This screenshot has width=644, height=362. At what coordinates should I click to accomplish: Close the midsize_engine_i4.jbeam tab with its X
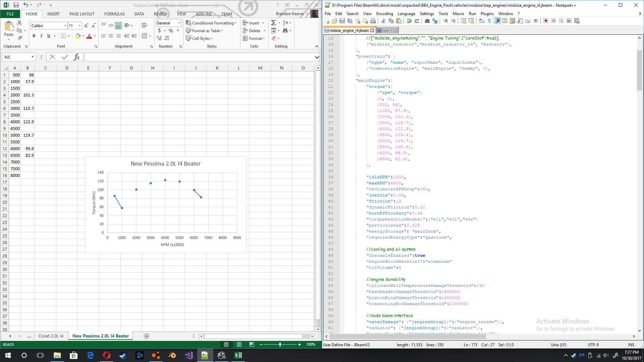(372, 31)
